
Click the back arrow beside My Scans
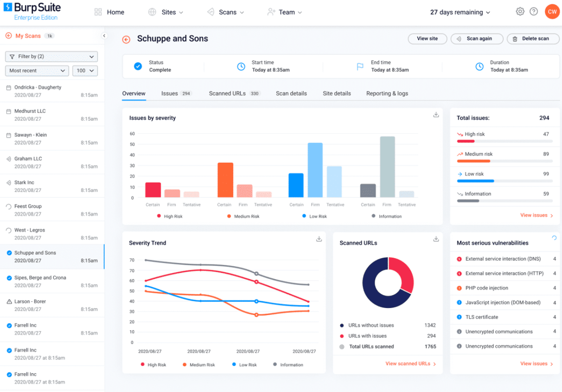[8, 36]
